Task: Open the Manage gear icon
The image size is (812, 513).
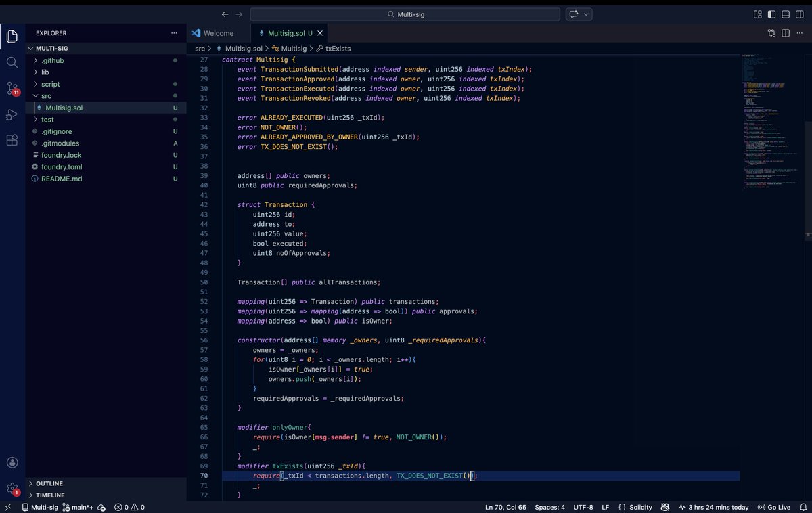Action: click(12, 488)
